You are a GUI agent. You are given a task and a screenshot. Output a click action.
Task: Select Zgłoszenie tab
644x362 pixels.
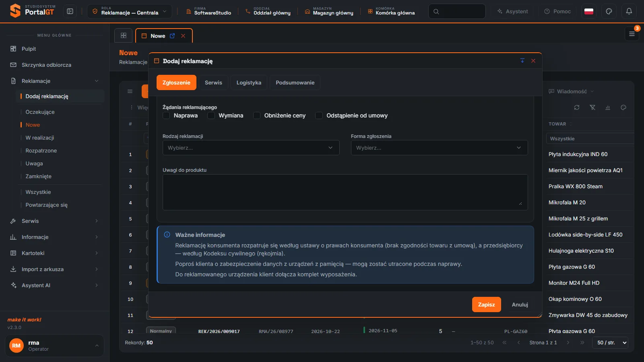(x=176, y=82)
